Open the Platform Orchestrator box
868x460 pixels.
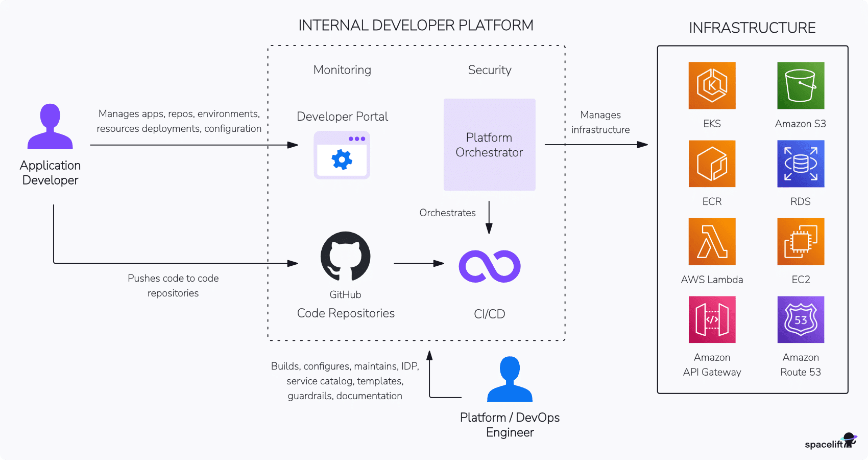[x=489, y=145]
